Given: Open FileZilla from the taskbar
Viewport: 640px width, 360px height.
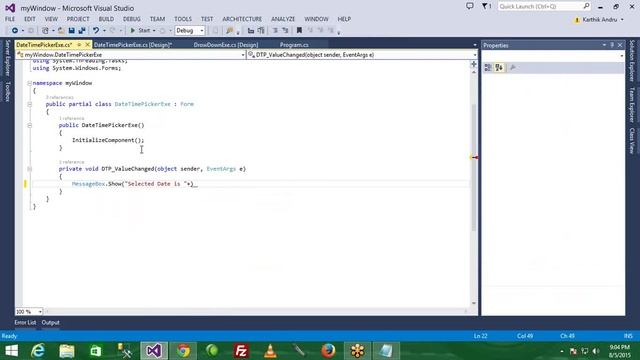Looking at the screenshot, I should tap(241, 351).
